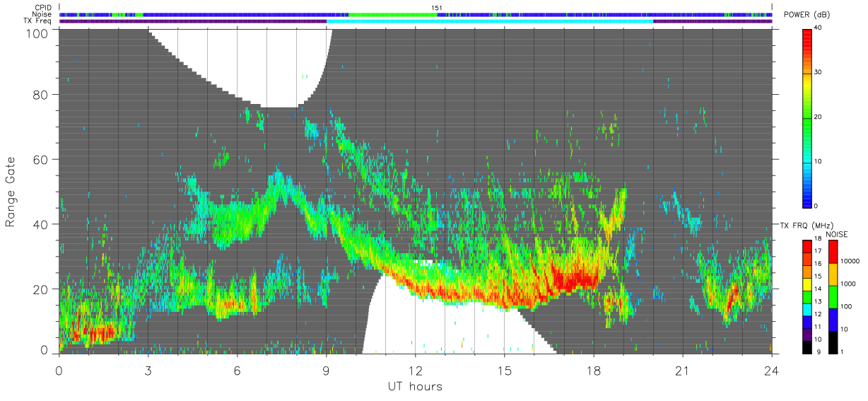Click the 40 tick on Range Gate axis
868x401 pixels.
click(x=40, y=224)
